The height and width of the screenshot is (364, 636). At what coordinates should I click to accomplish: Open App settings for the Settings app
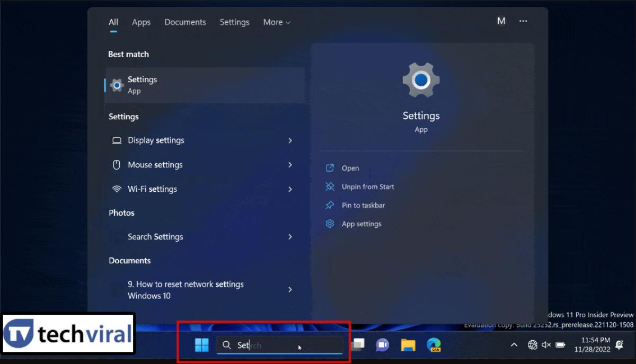pos(360,224)
